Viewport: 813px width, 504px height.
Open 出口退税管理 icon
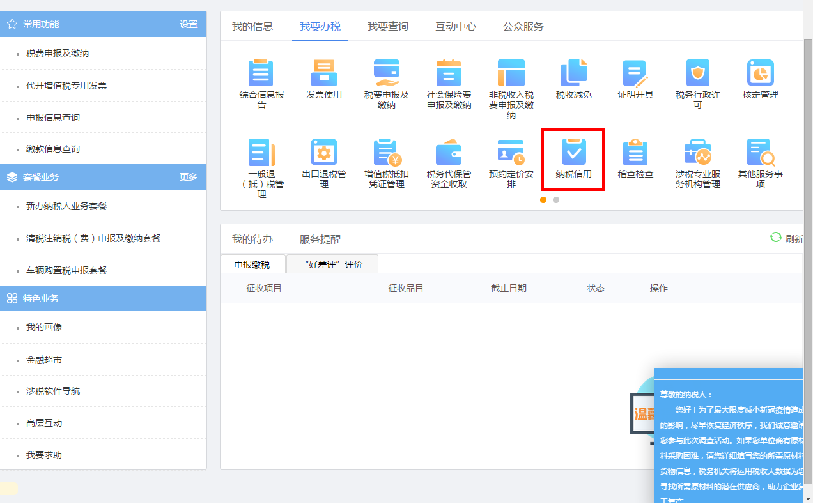(x=324, y=152)
